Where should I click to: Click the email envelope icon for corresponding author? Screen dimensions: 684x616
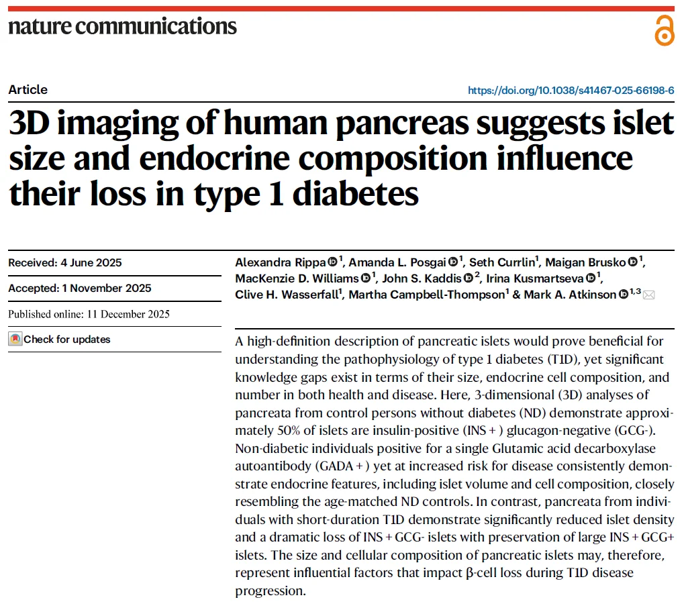(x=649, y=295)
